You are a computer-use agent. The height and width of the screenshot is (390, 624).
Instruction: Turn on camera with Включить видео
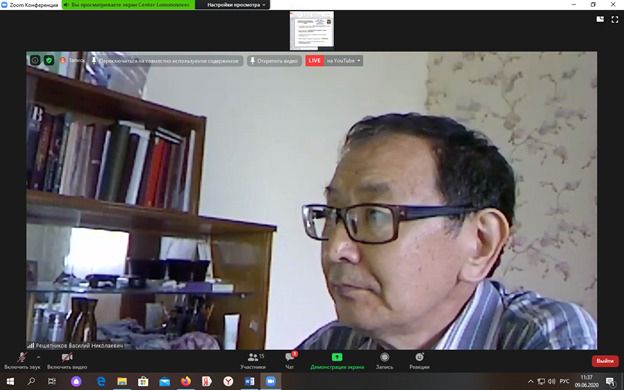tap(67, 361)
